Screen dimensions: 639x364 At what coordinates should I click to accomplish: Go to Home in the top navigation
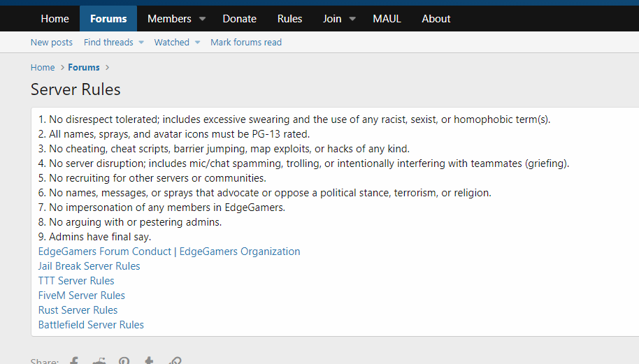pos(55,19)
